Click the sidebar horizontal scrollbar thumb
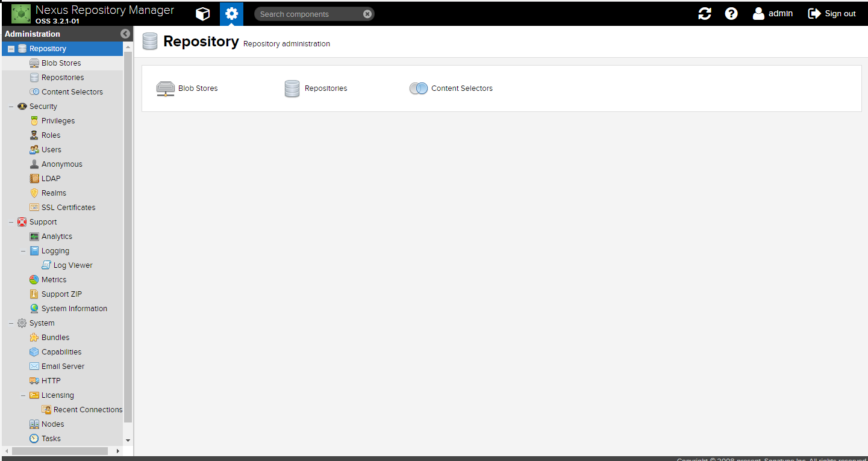The width and height of the screenshot is (868, 461). [x=60, y=451]
